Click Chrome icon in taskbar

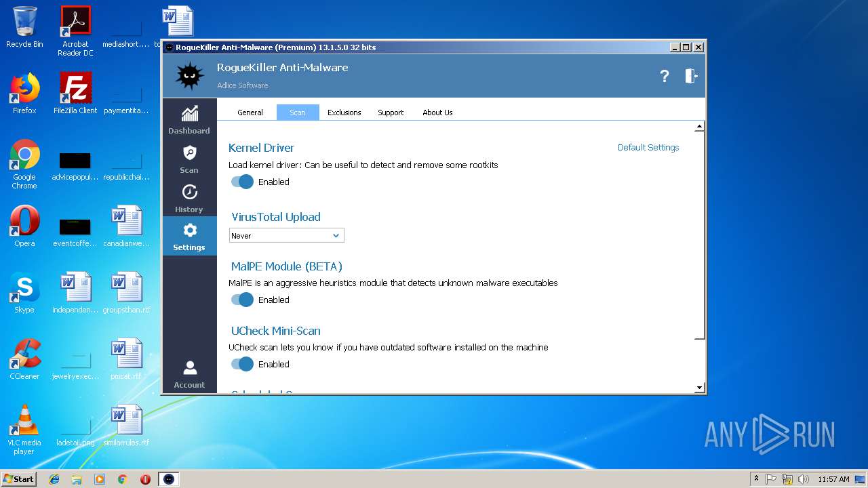[x=123, y=479]
